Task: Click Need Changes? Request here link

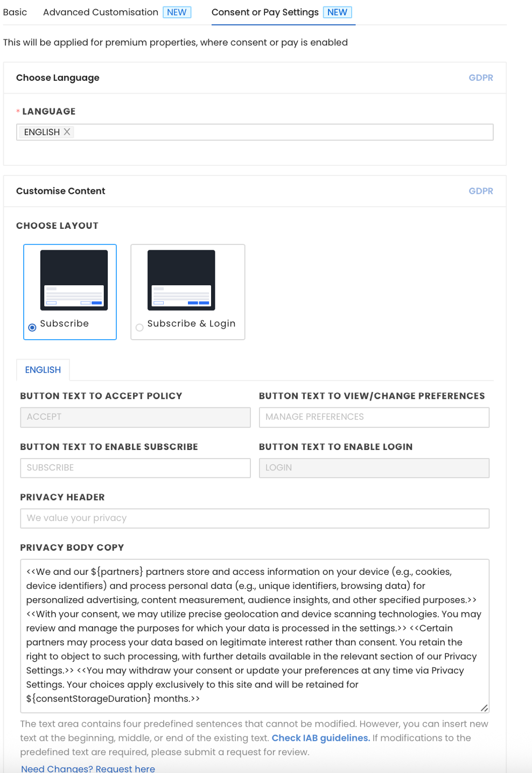Action: click(88, 769)
